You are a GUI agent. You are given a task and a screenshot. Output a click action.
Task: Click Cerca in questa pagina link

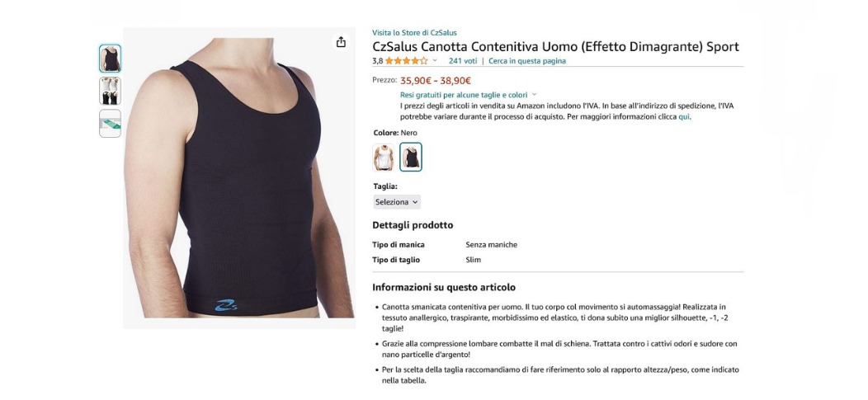click(x=527, y=61)
